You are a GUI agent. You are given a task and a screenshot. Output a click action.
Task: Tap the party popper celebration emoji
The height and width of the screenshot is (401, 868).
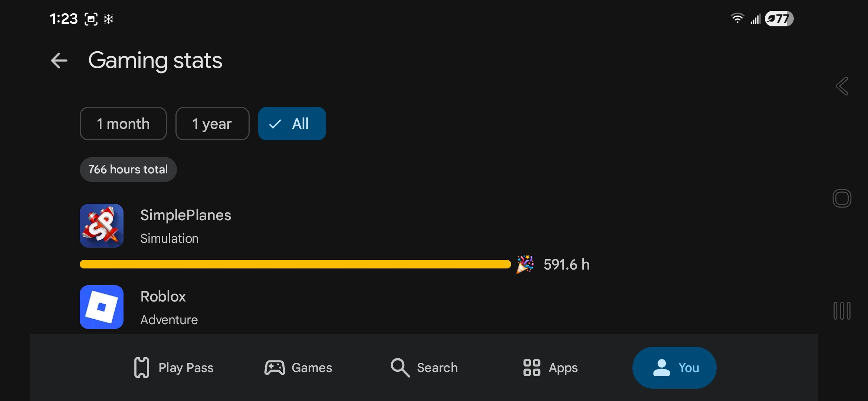pyautogui.click(x=525, y=264)
